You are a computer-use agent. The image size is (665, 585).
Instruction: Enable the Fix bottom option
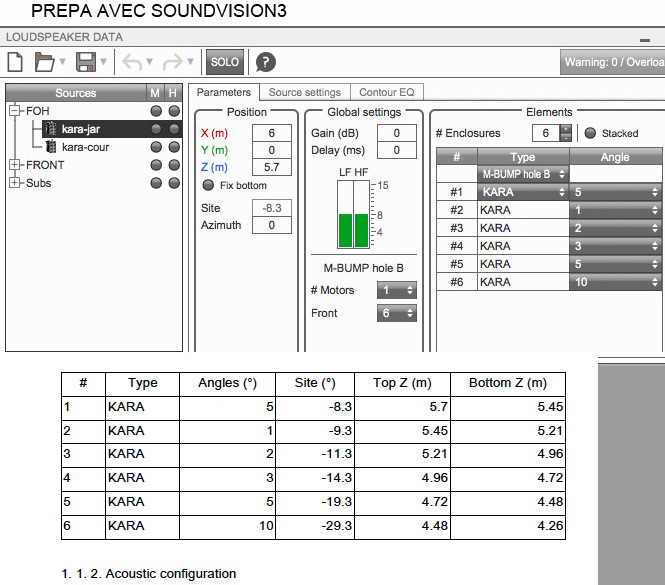[208, 185]
